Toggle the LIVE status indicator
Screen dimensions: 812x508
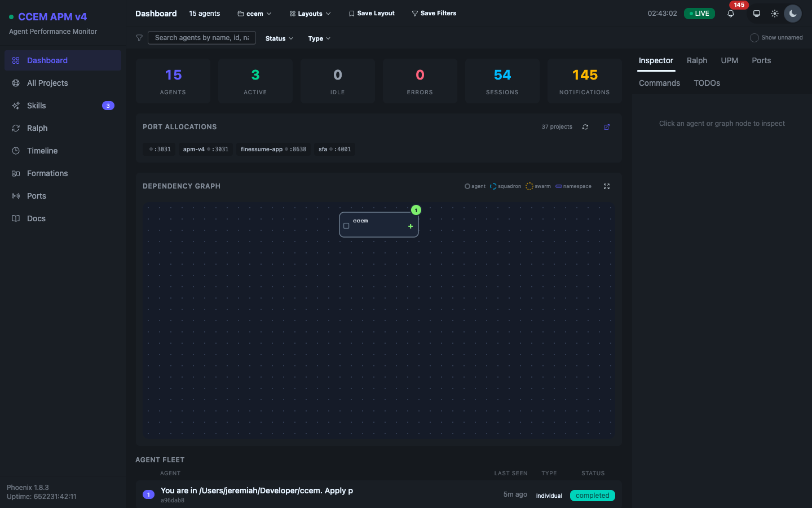[699, 14]
